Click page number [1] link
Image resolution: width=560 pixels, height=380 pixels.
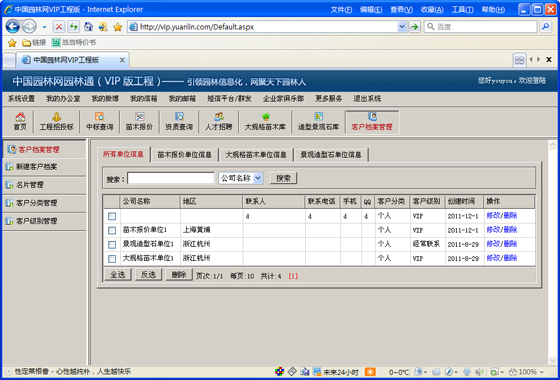click(293, 276)
